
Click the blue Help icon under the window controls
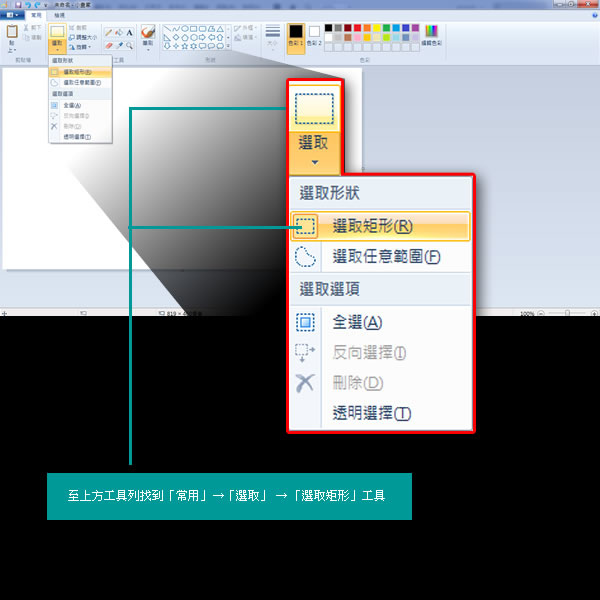tap(595, 15)
